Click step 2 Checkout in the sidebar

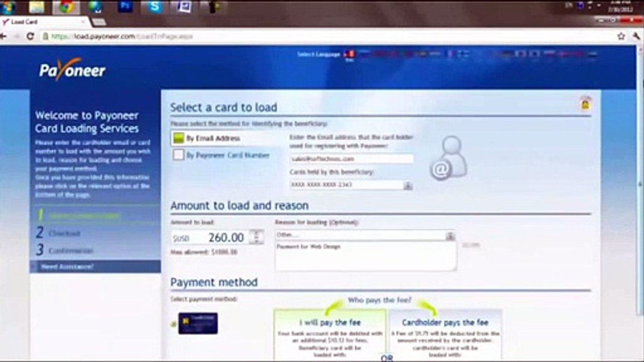pyautogui.click(x=58, y=233)
